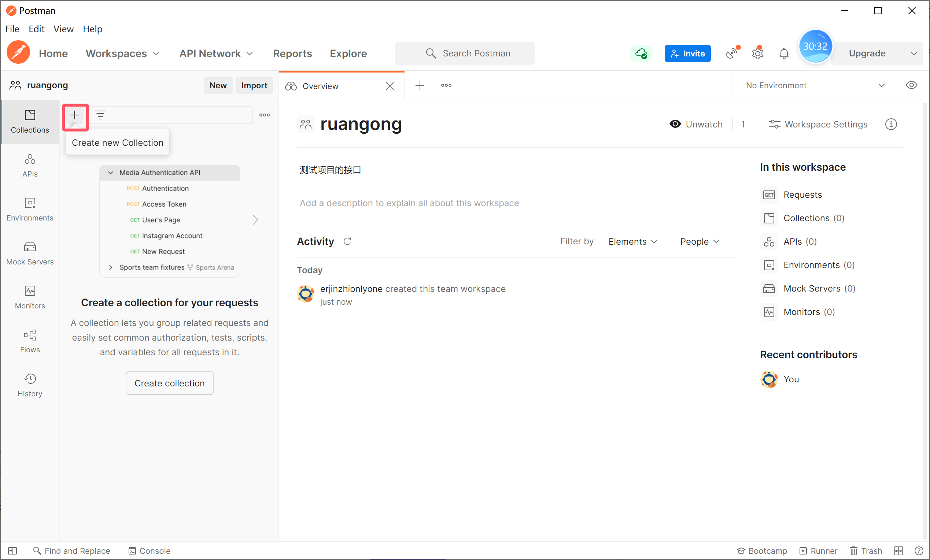The image size is (930, 560).
Task: Open the Mock Servers sidebar panel
Action: [x=30, y=253]
